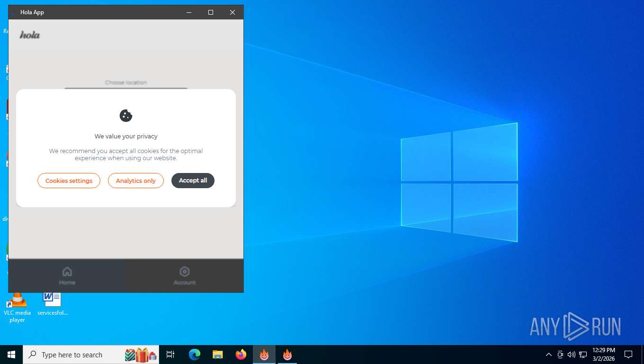Click the 'Choose location' label
Viewport: 644px width, 364px height.
[x=126, y=82]
